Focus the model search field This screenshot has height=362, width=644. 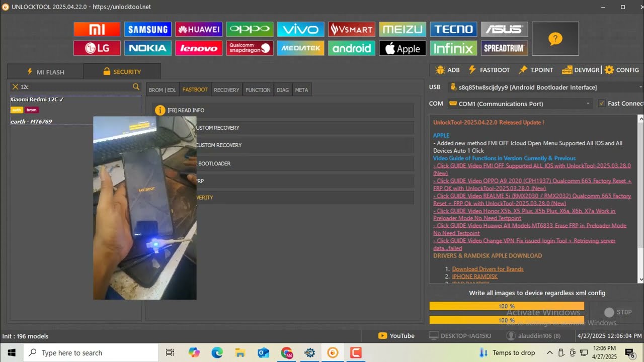point(75,87)
